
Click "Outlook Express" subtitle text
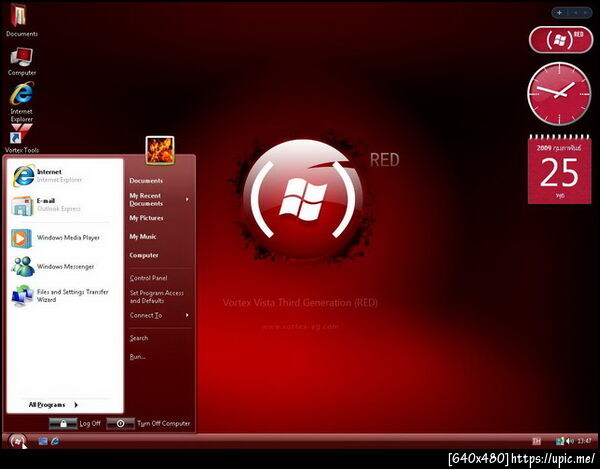pyautogui.click(x=59, y=209)
